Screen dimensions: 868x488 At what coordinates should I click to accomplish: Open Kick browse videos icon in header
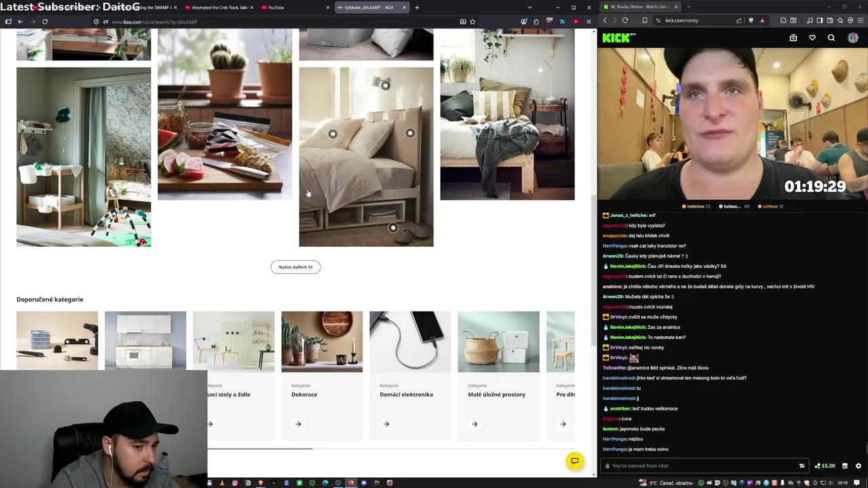click(793, 38)
